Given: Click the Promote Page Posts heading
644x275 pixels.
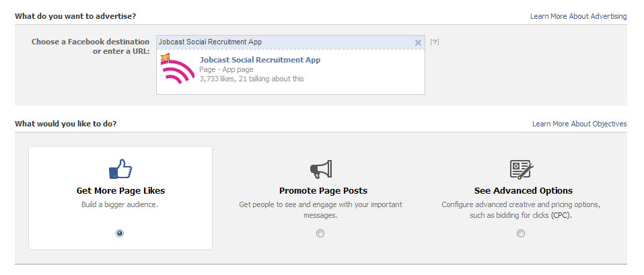Looking at the screenshot, I should click(x=323, y=191).
